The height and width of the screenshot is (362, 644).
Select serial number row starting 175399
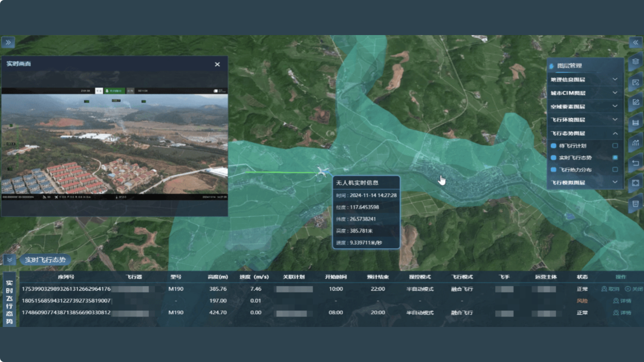66,289
